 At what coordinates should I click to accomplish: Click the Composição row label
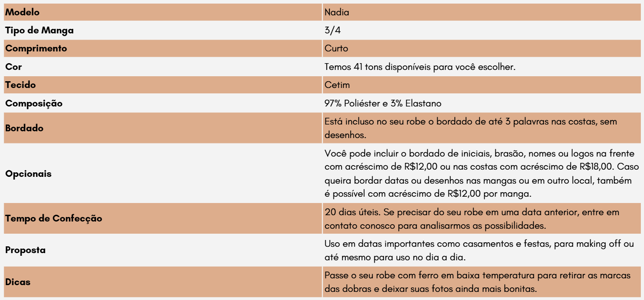(34, 103)
